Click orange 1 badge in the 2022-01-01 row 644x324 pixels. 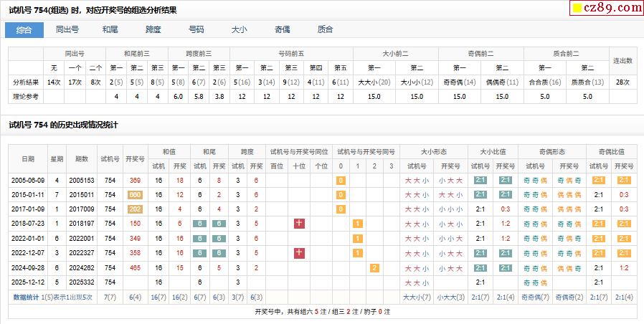coord(357,238)
